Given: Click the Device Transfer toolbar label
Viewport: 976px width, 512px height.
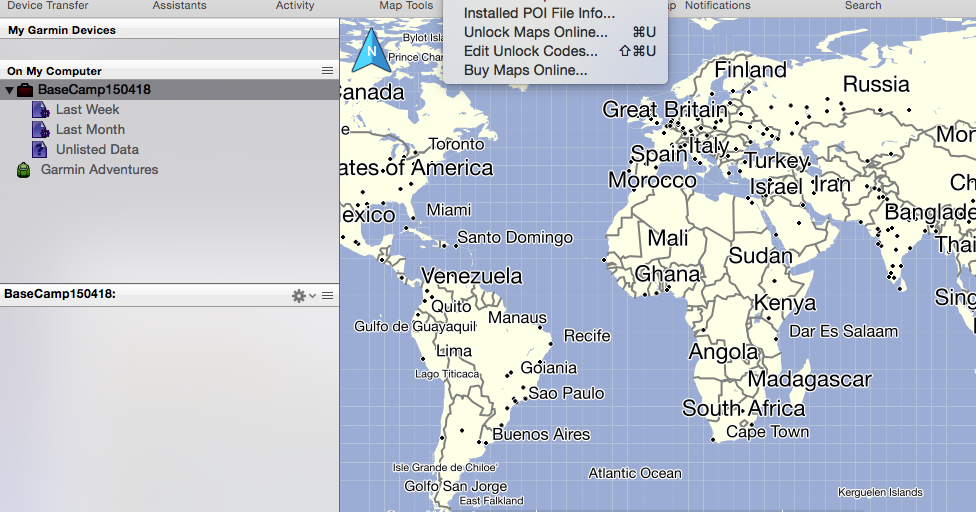Looking at the screenshot, I should [48, 6].
